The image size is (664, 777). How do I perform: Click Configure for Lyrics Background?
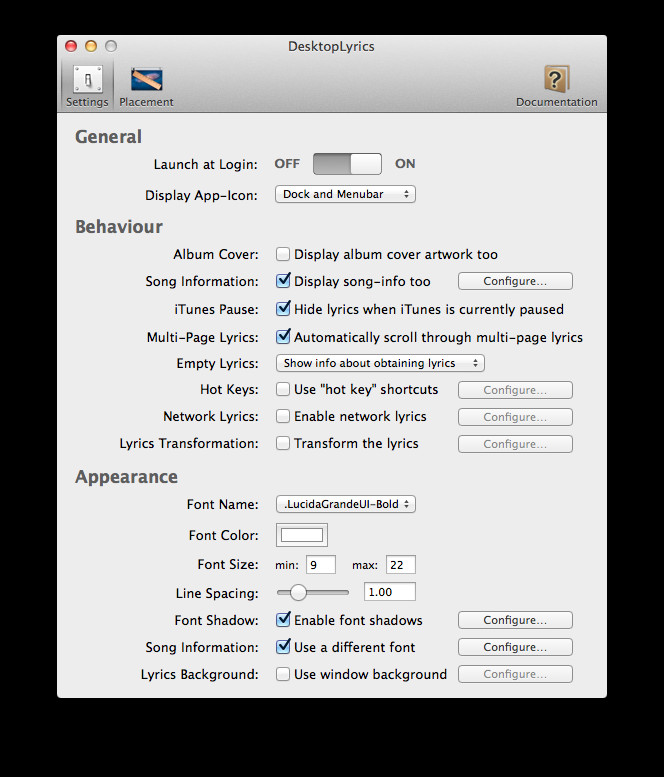[515, 674]
